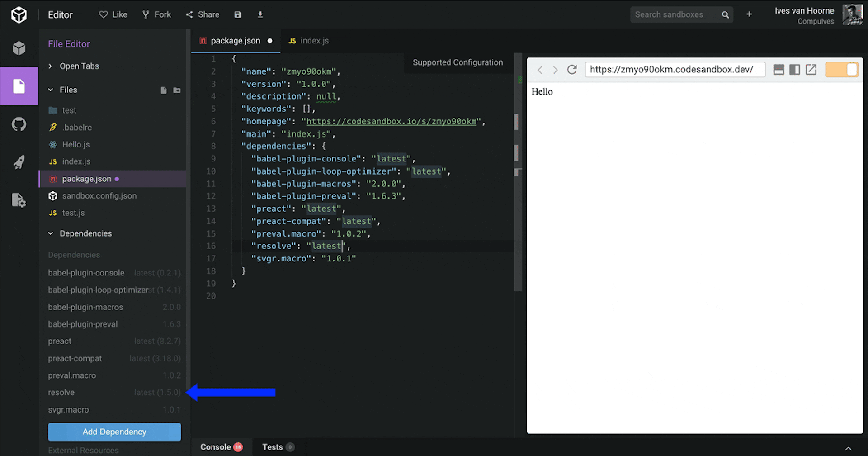
Task: Click the Sandbox Info cube icon
Action: (19, 48)
